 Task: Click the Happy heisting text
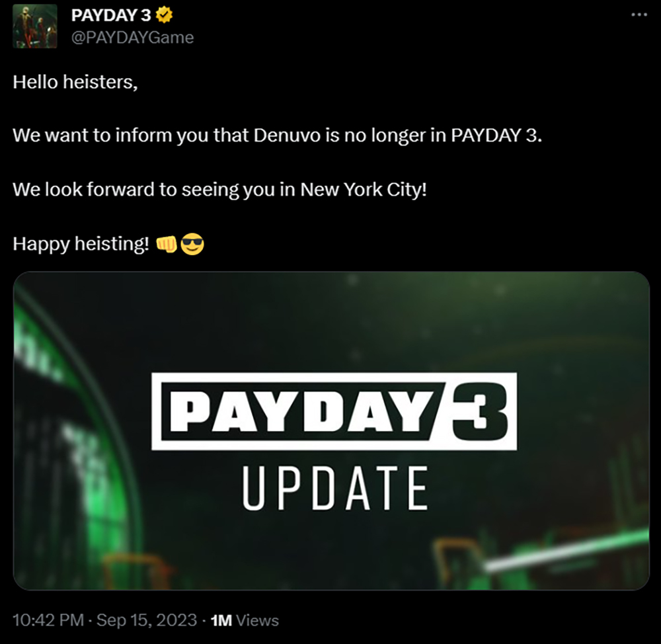pos(81,244)
